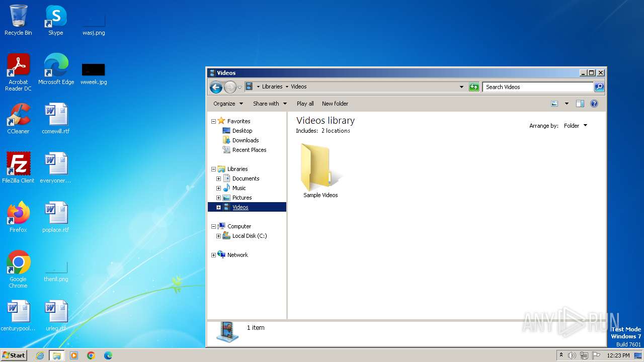This screenshot has height=362, width=644.
Task: Type in the Search Videos field
Action: tap(538, 87)
